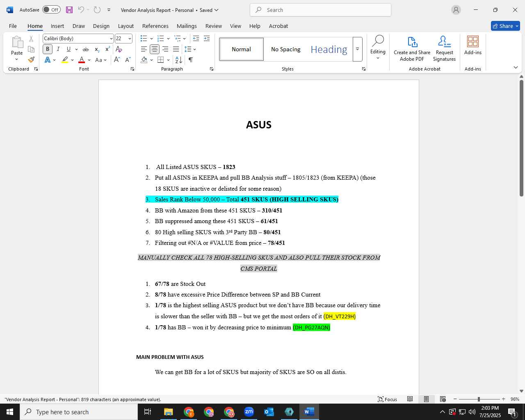The height and width of the screenshot is (420, 525).
Task: Select the Format Painter brush icon
Action: pyautogui.click(x=31, y=59)
